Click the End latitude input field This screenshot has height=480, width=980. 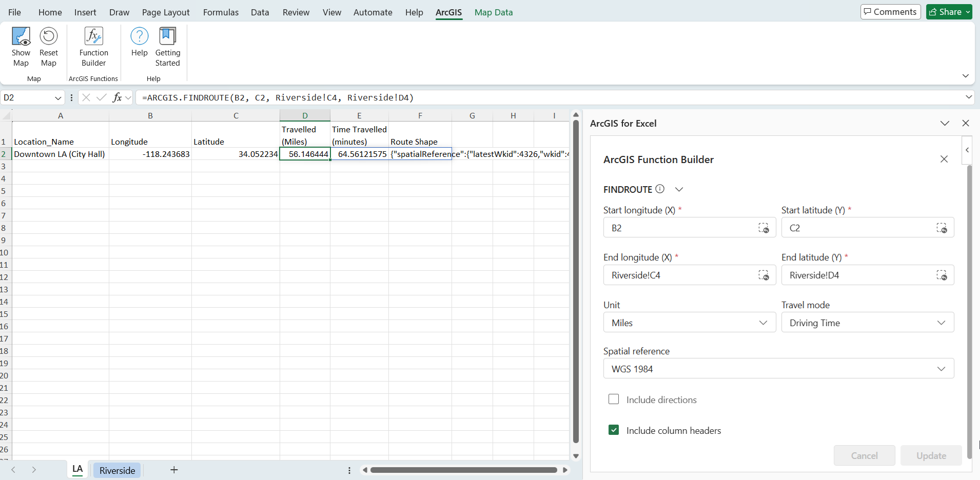pos(868,275)
